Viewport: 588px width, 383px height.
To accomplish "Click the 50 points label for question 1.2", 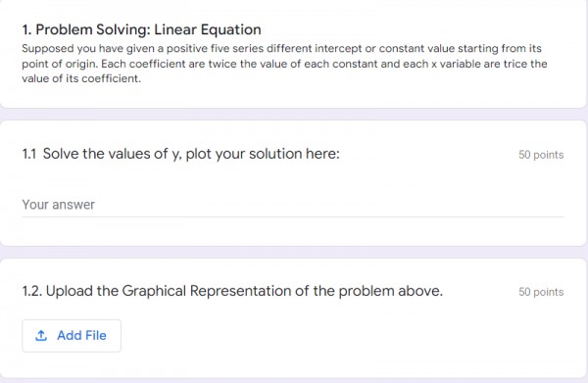I will point(541,292).
